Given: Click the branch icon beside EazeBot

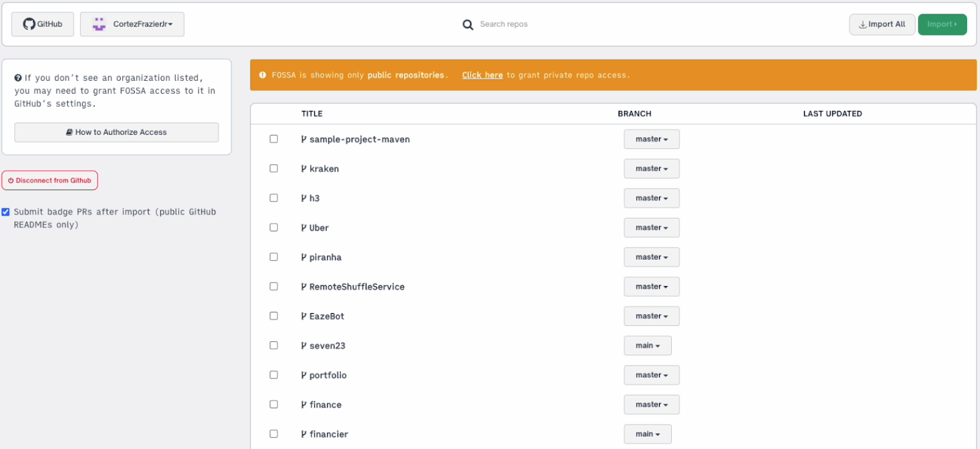Looking at the screenshot, I should [x=304, y=316].
